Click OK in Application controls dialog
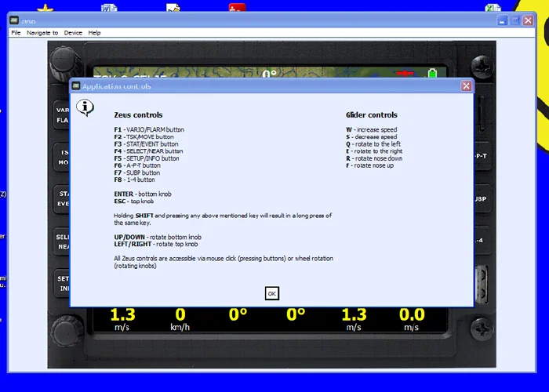The width and height of the screenshot is (549, 392). tap(271, 293)
